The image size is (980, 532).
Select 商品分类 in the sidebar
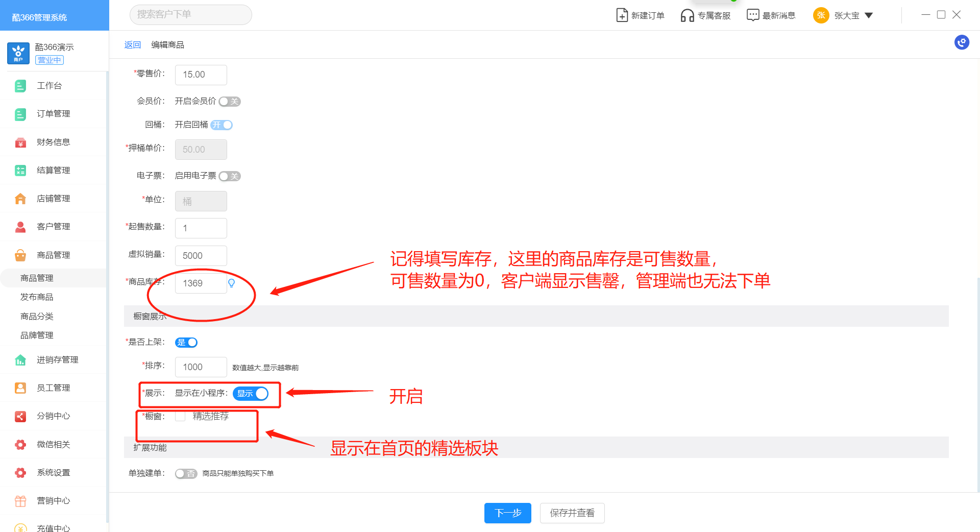(x=37, y=317)
